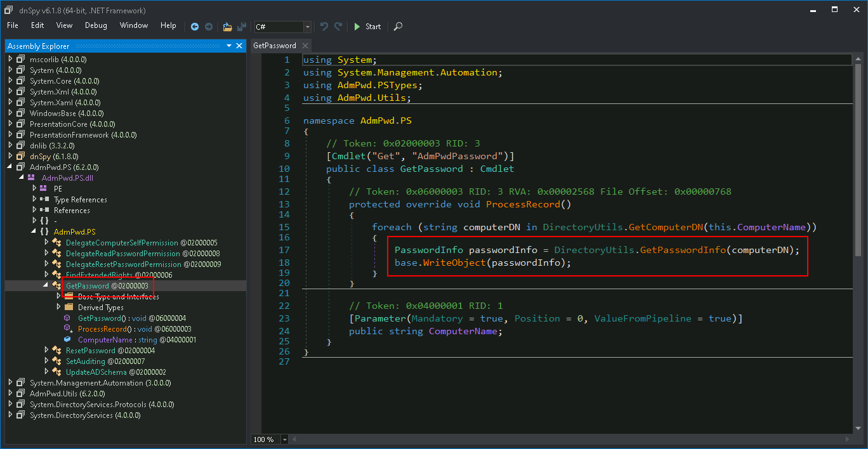This screenshot has height=449, width=868.
Task: Click the Navigate Back arrow icon
Action: pos(195,27)
